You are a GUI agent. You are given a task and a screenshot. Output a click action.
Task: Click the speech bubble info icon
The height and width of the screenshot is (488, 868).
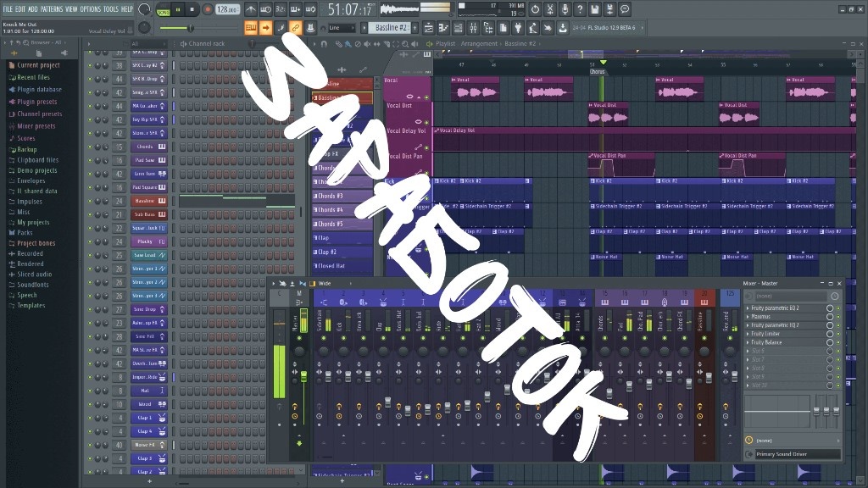[x=625, y=9]
